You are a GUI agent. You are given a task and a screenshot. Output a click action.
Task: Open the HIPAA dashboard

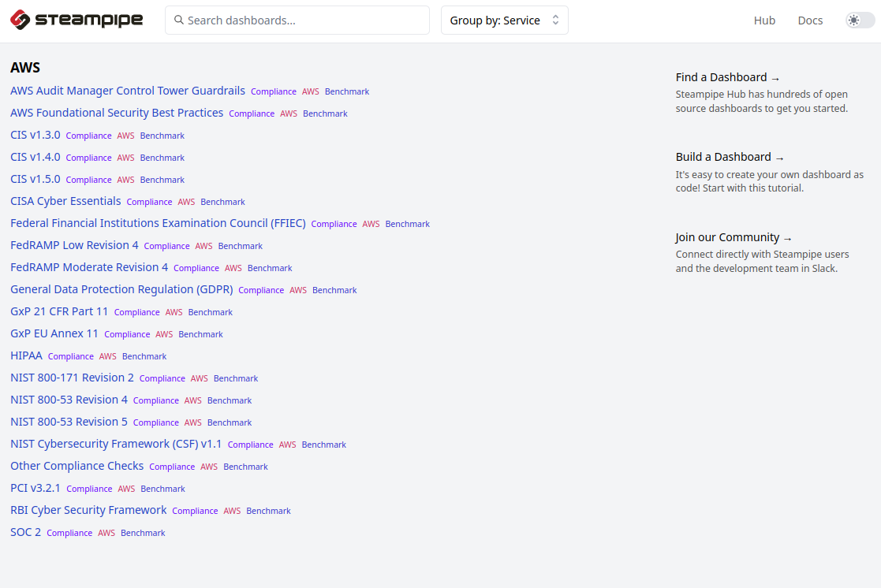(x=26, y=355)
